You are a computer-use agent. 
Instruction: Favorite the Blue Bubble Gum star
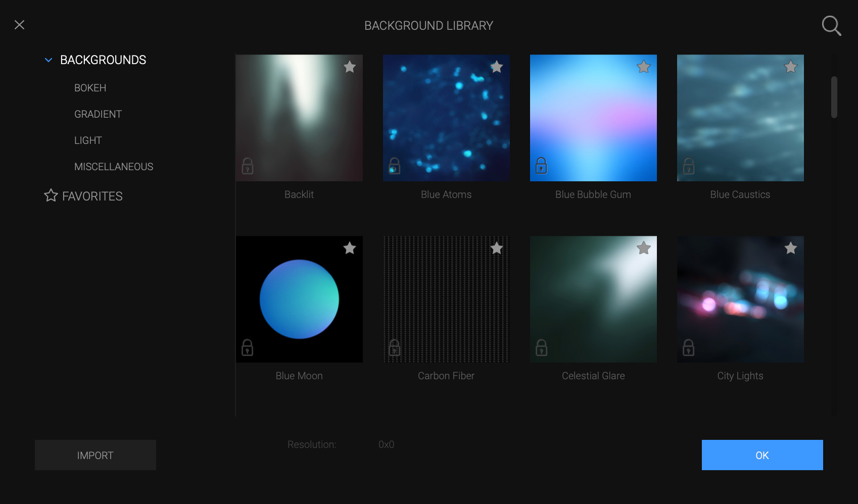[x=644, y=67]
